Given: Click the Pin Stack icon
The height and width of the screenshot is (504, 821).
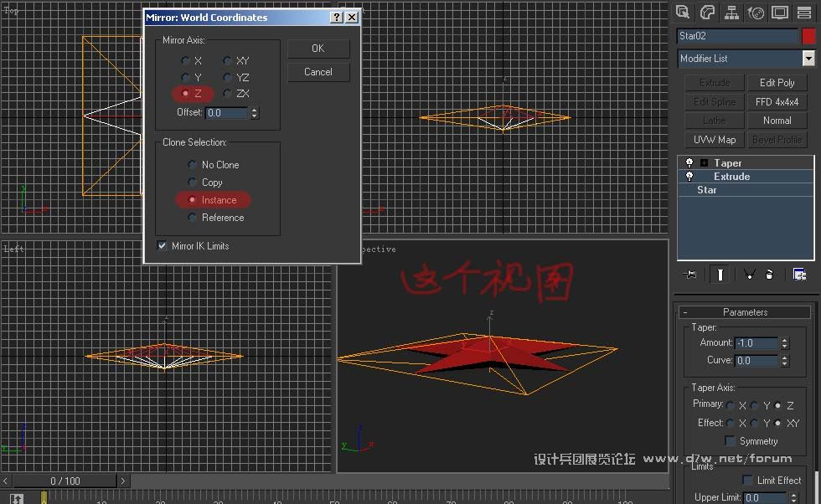Looking at the screenshot, I should 690,275.
